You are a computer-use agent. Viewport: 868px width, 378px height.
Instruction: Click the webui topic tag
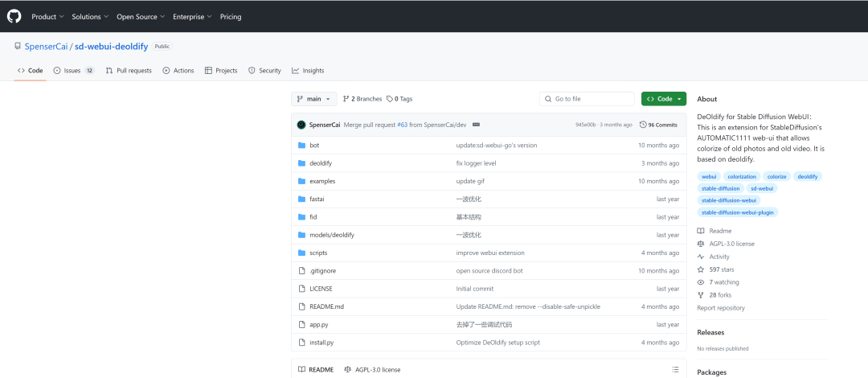[x=709, y=176]
